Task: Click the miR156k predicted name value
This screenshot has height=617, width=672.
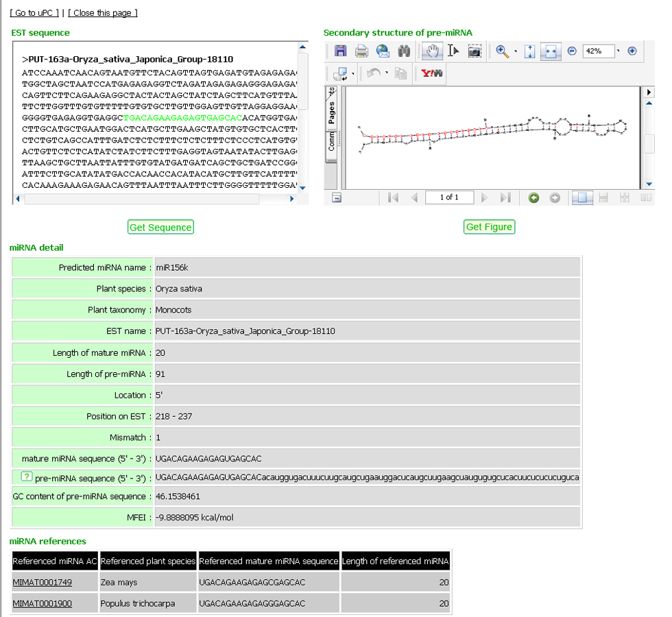Action: pyautogui.click(x=172, y=268)
